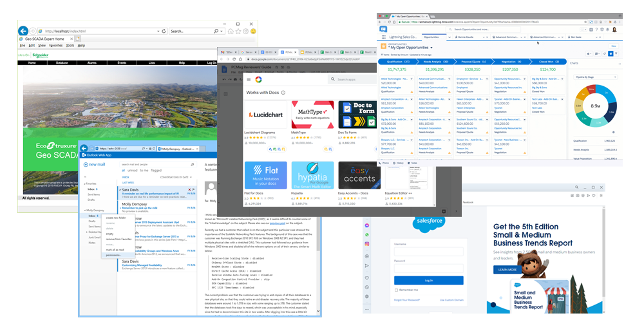Open the Pipeline By Stage chart dropdown
Image resolution: width=644 pixels, height=329 pixels.
[x=595, y=77]
